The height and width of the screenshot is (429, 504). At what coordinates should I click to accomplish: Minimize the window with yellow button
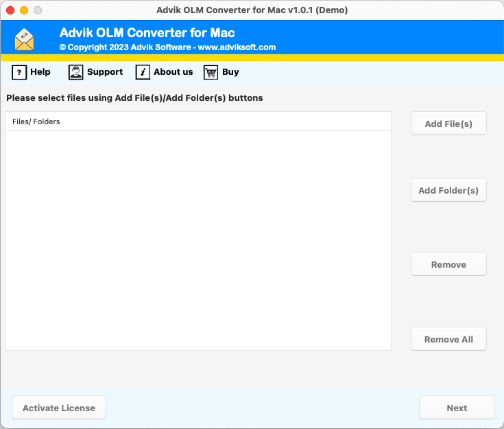(24, 10)
